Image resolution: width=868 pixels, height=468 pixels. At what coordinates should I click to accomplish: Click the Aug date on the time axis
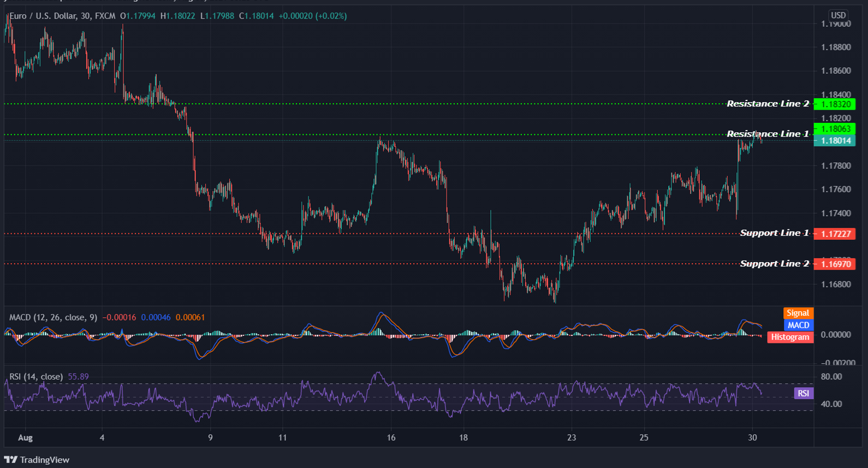click(x=25, y=438)
